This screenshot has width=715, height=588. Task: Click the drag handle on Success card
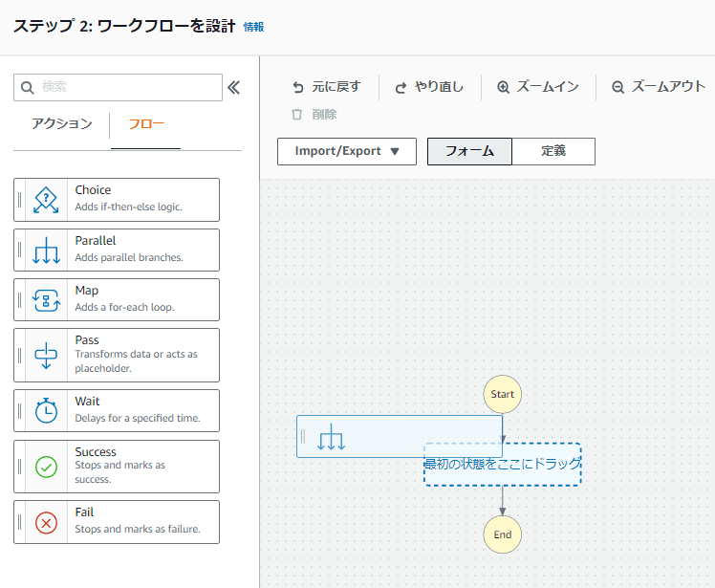click(x=20, y=467)
